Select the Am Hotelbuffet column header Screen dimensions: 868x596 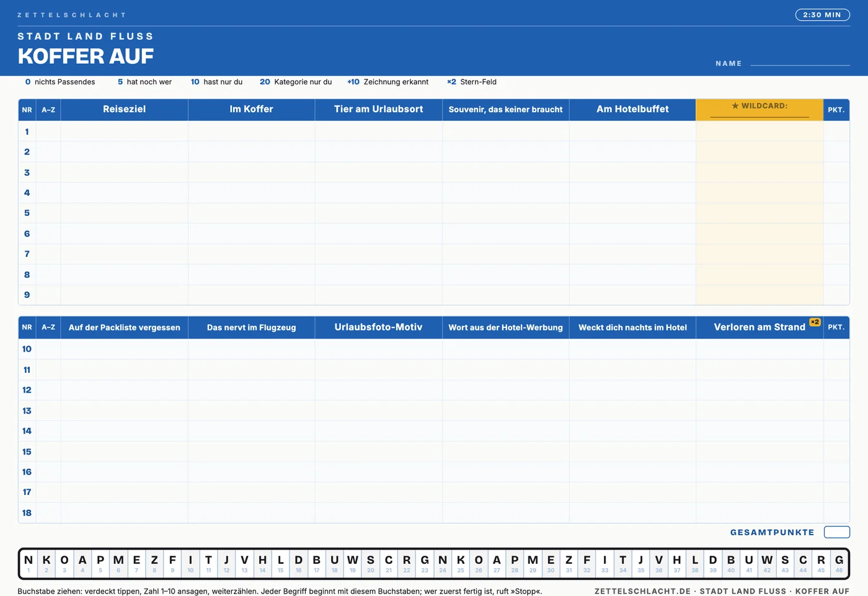pyautogui.click(x=632, y=109)
